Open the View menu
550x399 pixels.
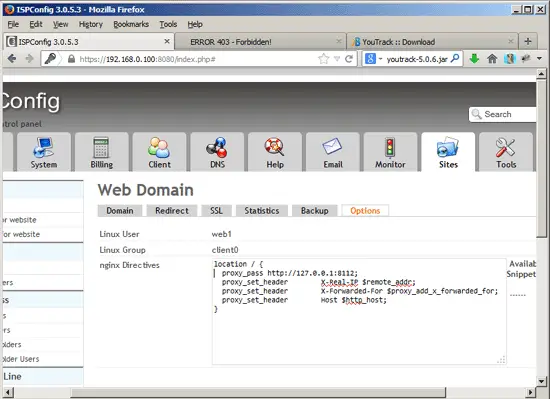(60, 24)
